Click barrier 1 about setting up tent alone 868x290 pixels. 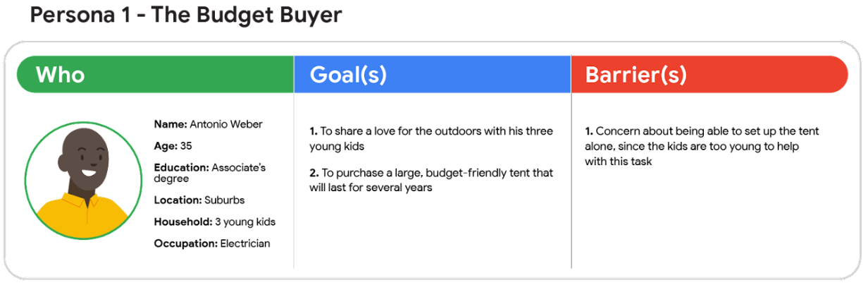[702, 146]
